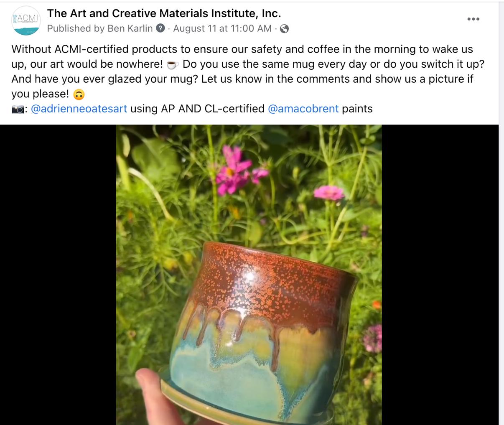Click the globe public audience icon

tap(284, 29)
